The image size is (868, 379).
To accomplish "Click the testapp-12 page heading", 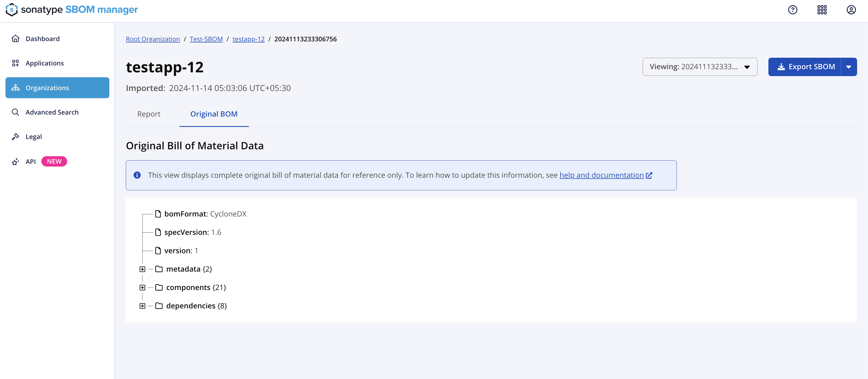I will click(165, 67).
